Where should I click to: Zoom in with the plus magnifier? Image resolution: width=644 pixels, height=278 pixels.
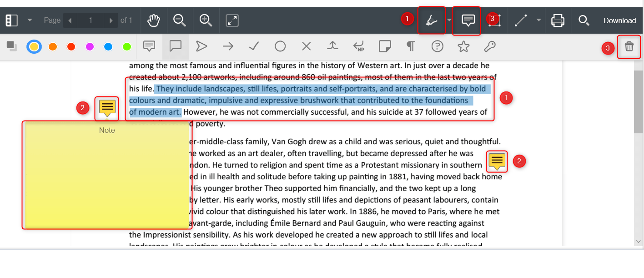(x=206, y=20)
